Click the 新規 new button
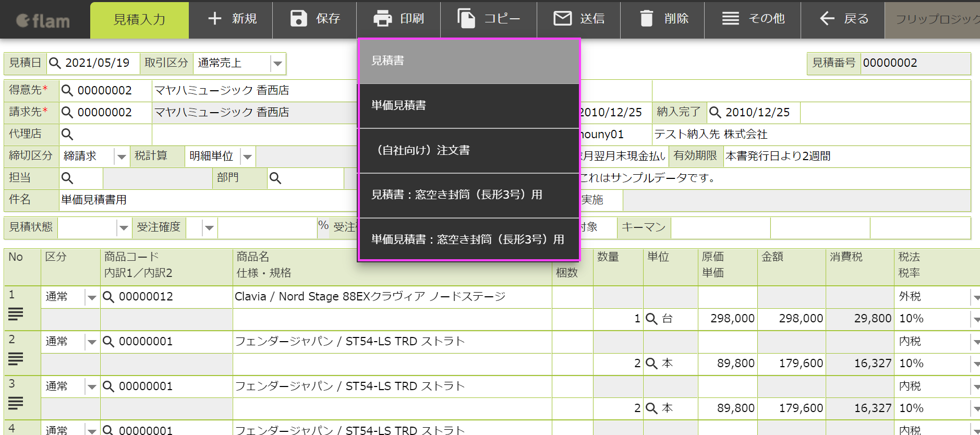980x435 pixels. [232, 19]
